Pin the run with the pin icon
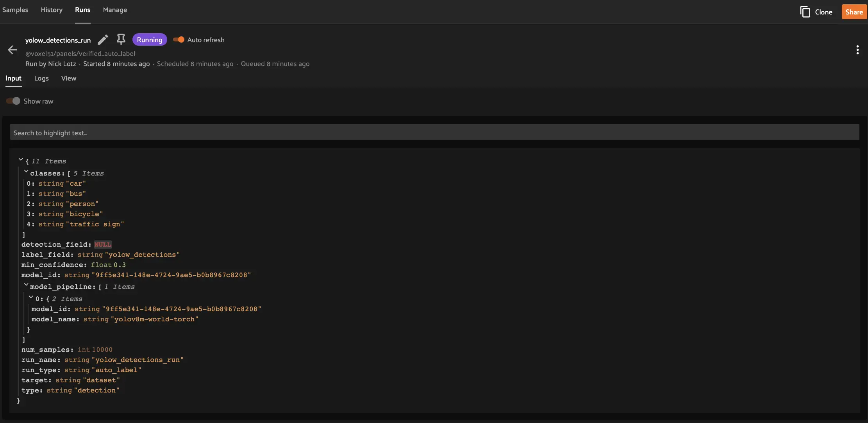 (121, 39)
